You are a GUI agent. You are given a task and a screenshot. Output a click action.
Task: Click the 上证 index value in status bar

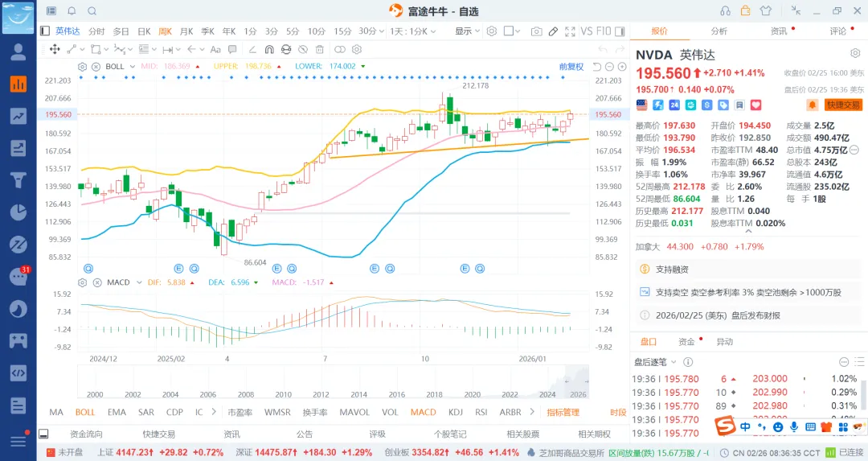(134, 453)
